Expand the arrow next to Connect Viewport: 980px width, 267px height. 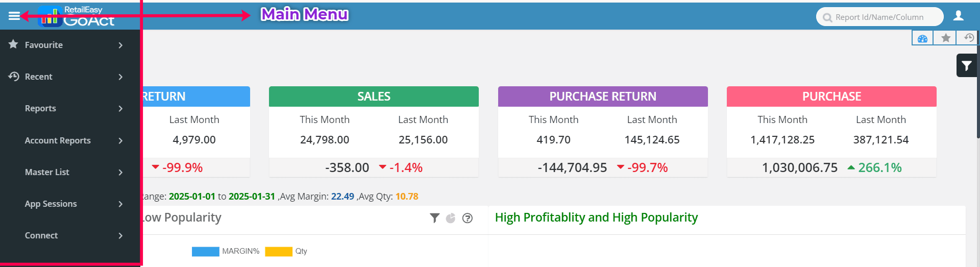coord(120,235)
